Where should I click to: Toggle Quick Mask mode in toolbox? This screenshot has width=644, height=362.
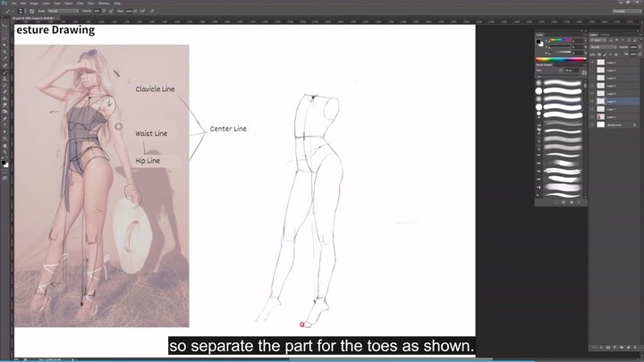5,171
